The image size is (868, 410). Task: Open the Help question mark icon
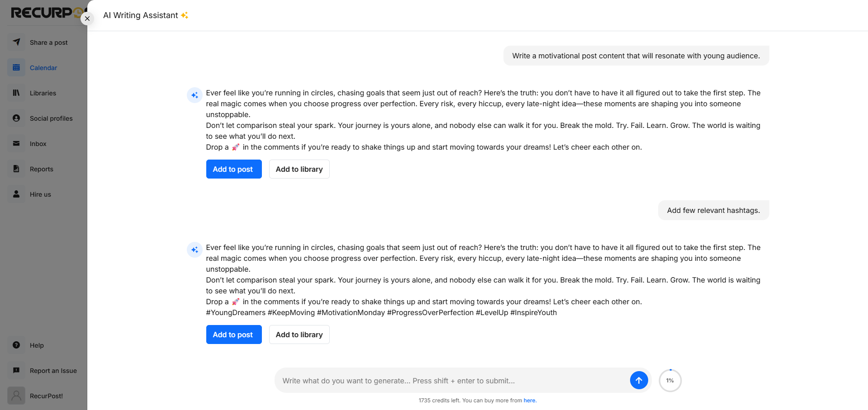coord(16,345)
